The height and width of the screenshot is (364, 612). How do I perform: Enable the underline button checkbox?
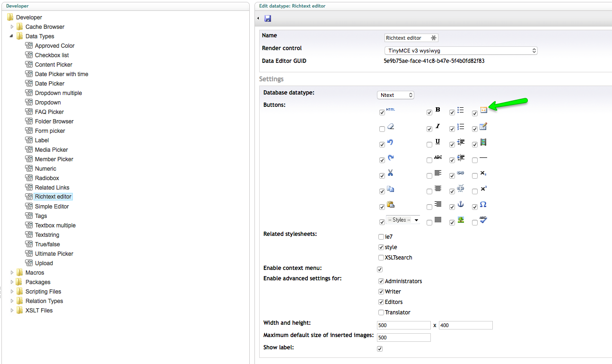[x=429, y=145]
